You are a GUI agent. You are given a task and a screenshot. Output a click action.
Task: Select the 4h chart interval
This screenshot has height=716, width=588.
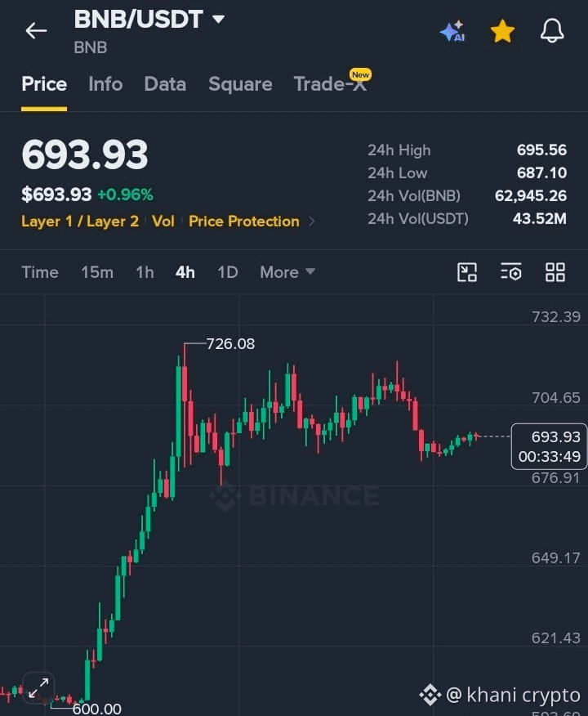pos(185,272)
